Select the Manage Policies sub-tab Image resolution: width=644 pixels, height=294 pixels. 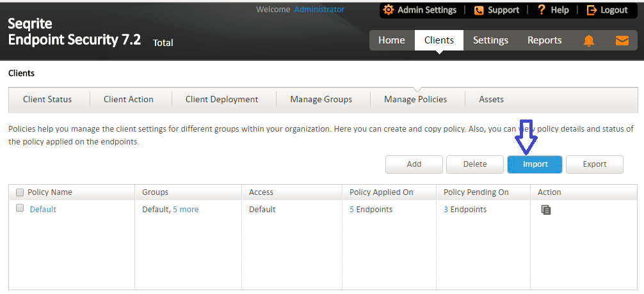415,99
